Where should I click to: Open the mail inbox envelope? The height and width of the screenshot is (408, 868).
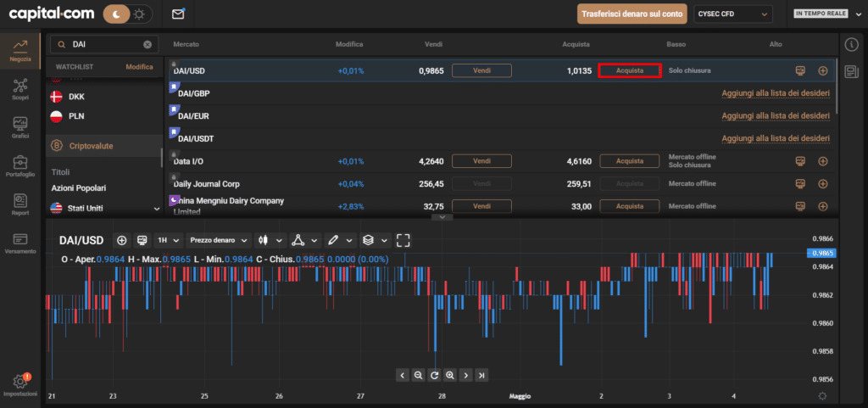point(178,14)
